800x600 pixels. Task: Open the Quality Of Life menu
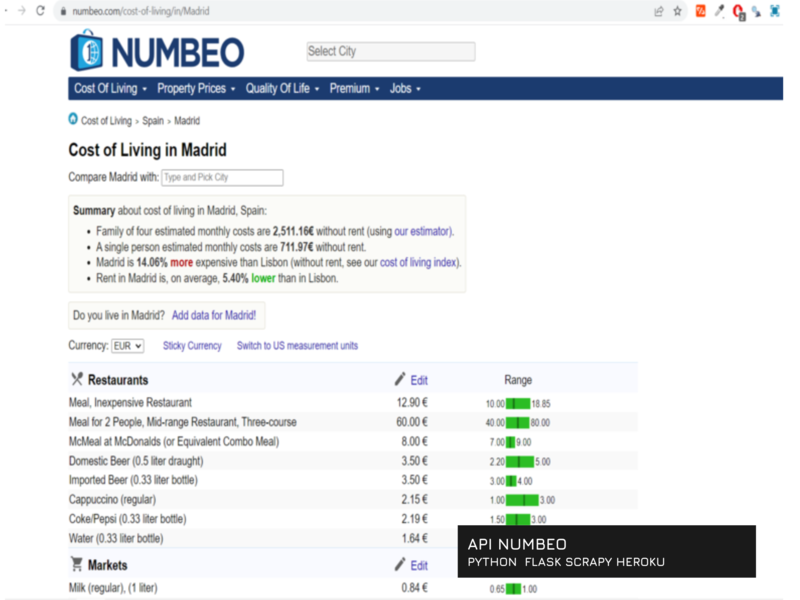[x=282, y=89]
